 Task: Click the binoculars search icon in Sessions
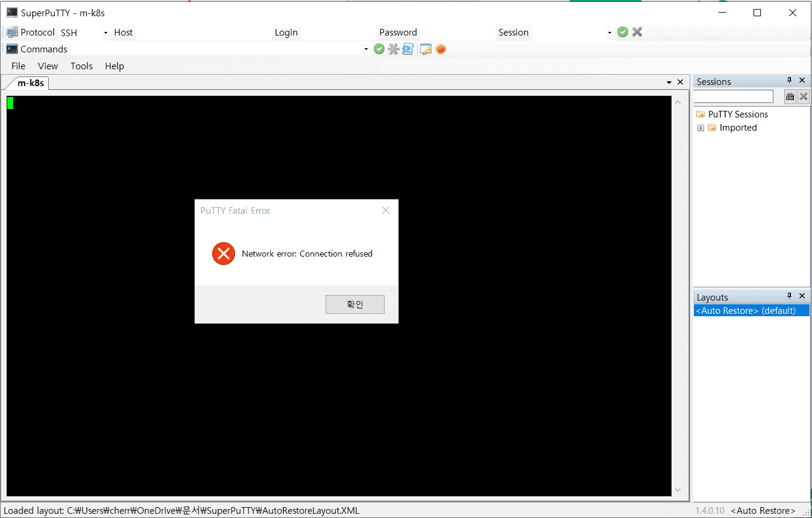point(790,96)
